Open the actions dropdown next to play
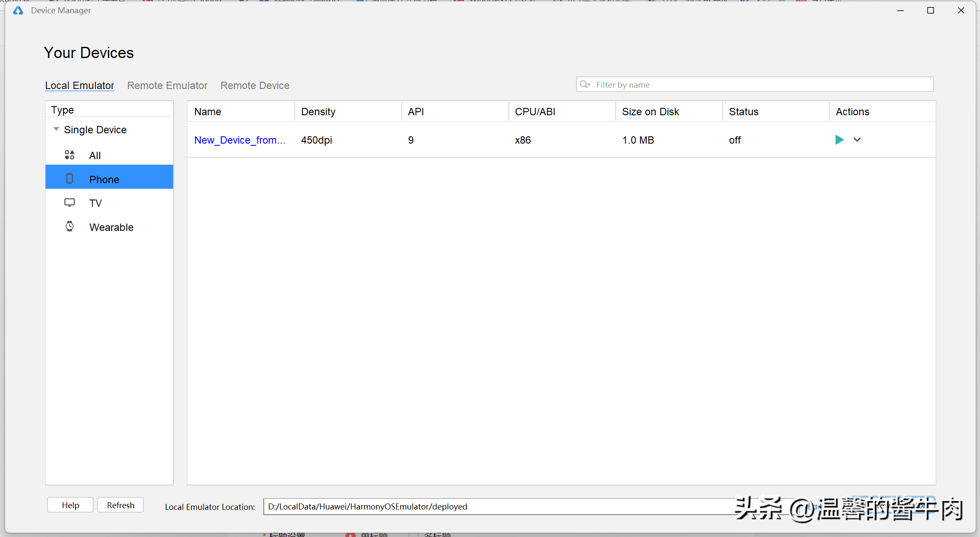 (x=857, y=140)
